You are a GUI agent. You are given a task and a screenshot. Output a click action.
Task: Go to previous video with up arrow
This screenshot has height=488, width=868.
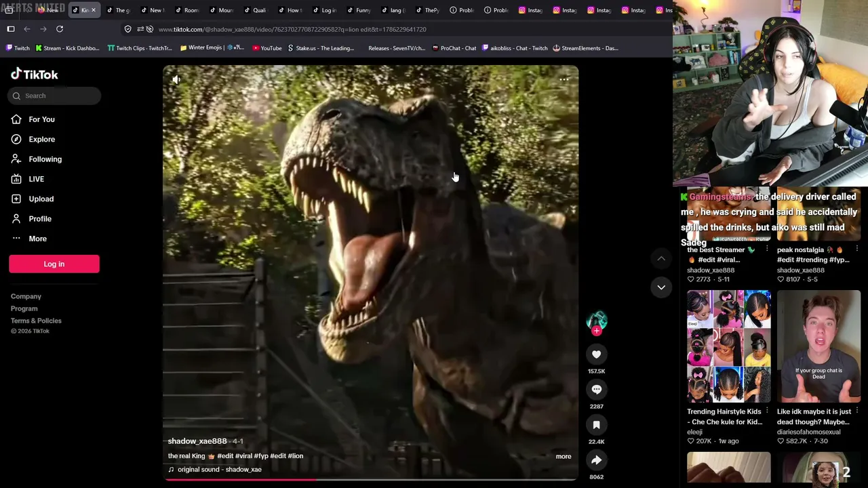(661, 258)
